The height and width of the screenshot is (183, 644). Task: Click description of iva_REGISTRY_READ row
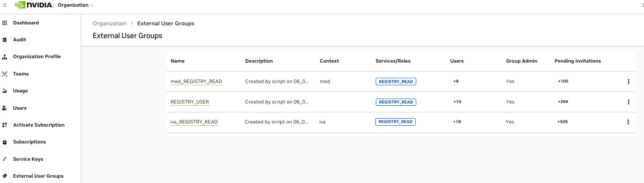[x=276, y=122]
